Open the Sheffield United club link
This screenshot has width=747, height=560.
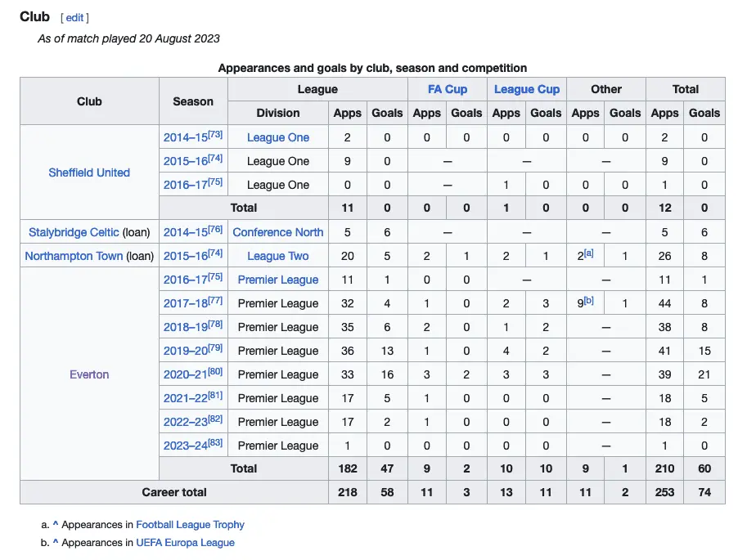point(89,172)
